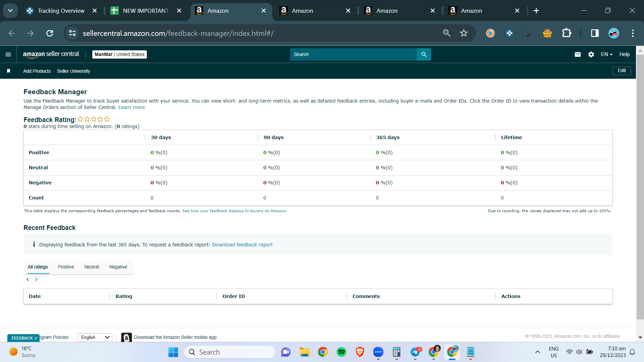Open Spotify from the taskbar
The height and width of the screenshot is (362, 644).
[x=341, y=352]
